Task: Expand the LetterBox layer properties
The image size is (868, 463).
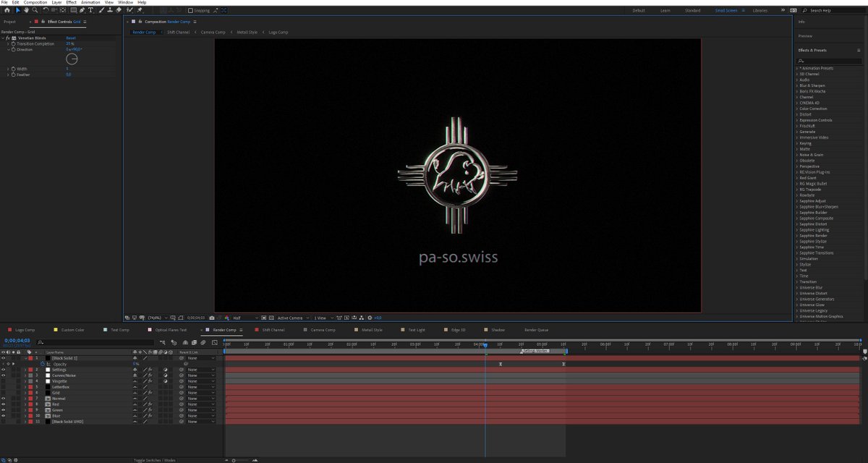Action: (25, 387)
